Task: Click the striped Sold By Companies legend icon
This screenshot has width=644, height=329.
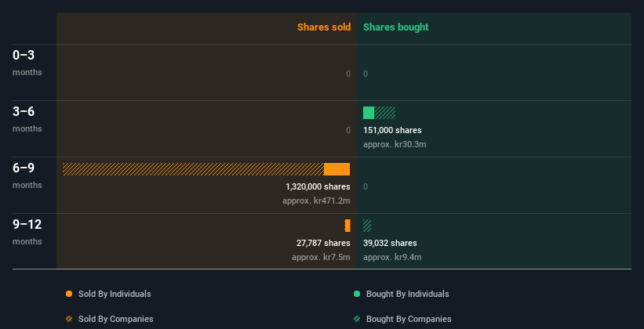Action: point(69,319)
